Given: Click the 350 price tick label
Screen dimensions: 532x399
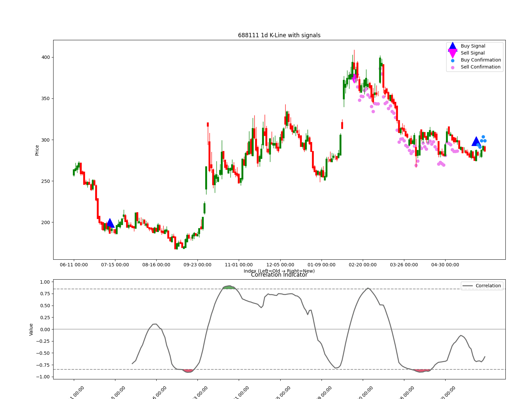Looking at the screenshot, I should pyautogui.click(x=46, y=99).
